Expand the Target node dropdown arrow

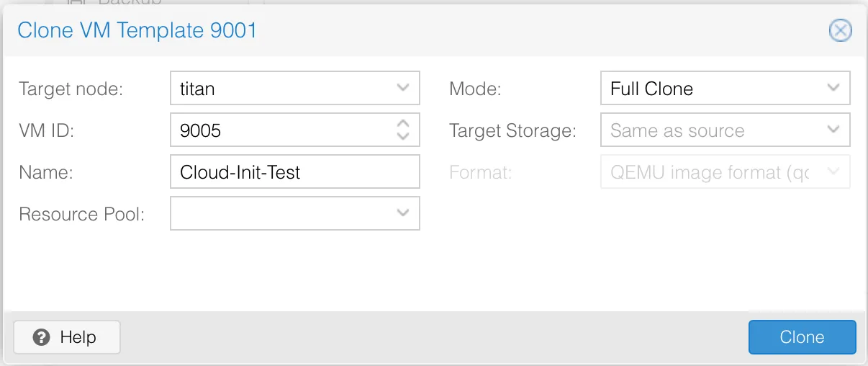[403, 88]
